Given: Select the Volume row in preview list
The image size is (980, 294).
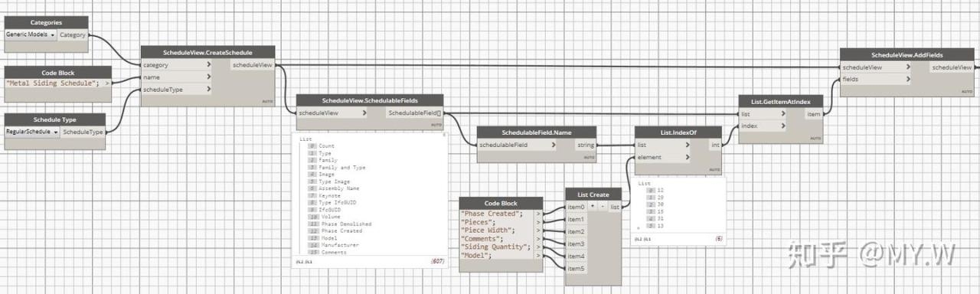Looking at the screenshot, I should pyautogui.click(x=330, y=217).
